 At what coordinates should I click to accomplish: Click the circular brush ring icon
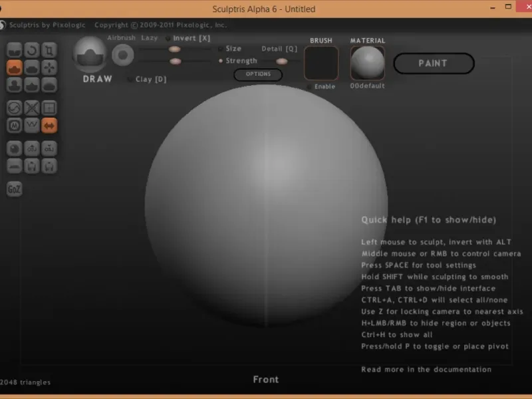(x=123, y=55)
